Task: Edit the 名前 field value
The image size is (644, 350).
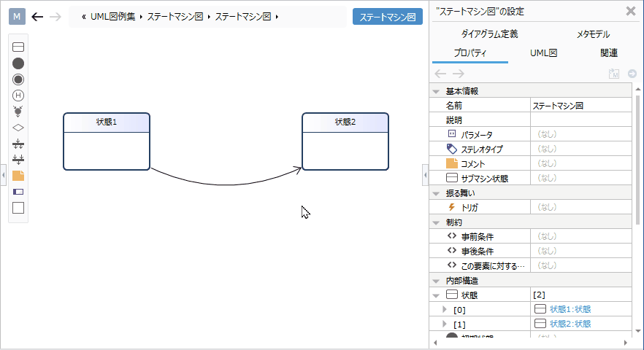Action: [x=580, y=106]
